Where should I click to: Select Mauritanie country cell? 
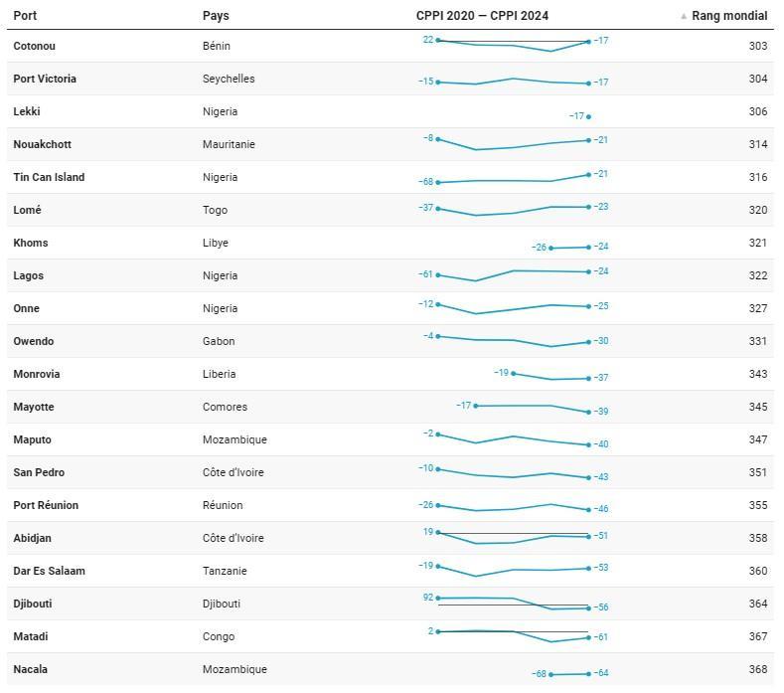click(229, 144)
